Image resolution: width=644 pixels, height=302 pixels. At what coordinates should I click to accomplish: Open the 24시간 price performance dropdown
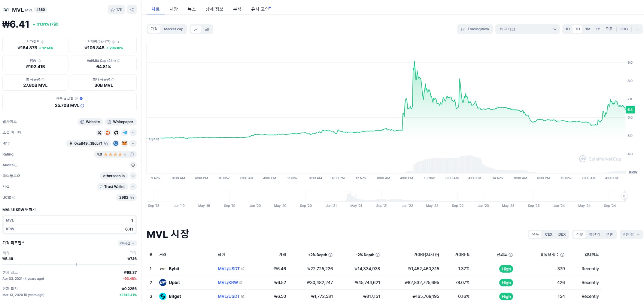(127, 243)
